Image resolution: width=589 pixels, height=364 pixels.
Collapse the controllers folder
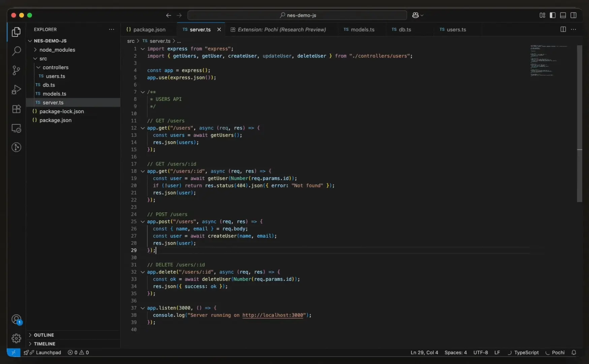point(55,67)
